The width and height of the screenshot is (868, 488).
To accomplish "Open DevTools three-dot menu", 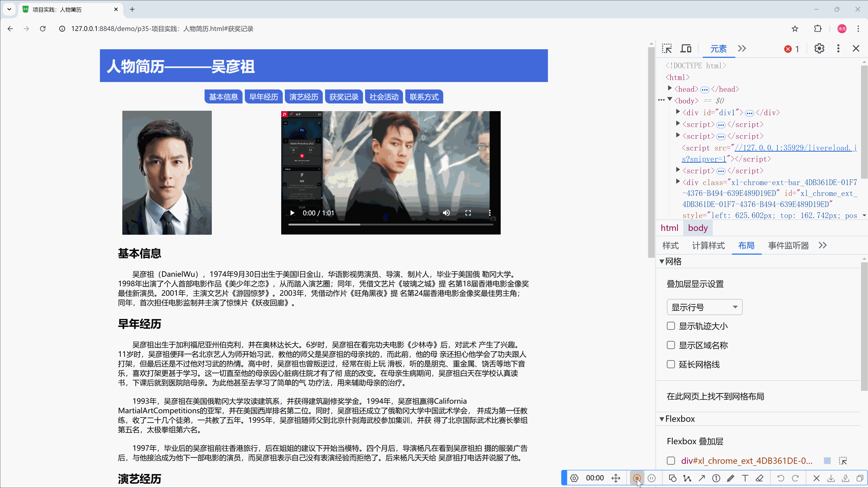I will (838, 49).
